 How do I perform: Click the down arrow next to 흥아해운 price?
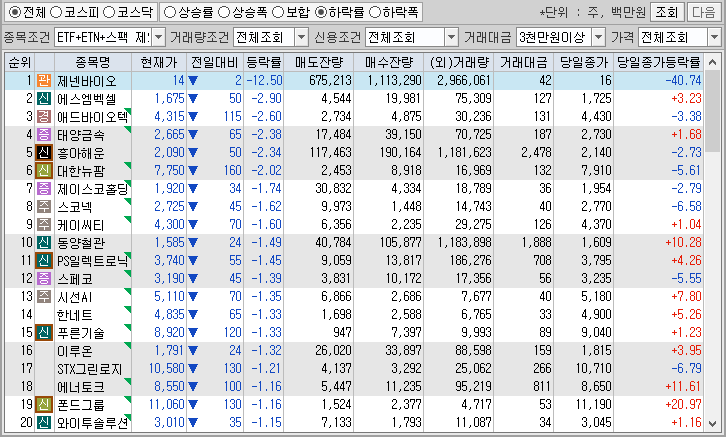tap(193, 153)
